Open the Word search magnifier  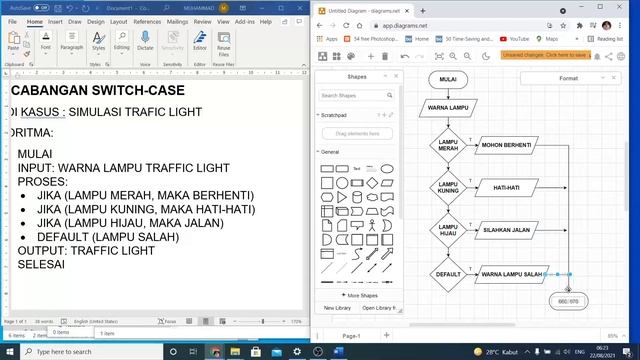(x=166, y=8)
